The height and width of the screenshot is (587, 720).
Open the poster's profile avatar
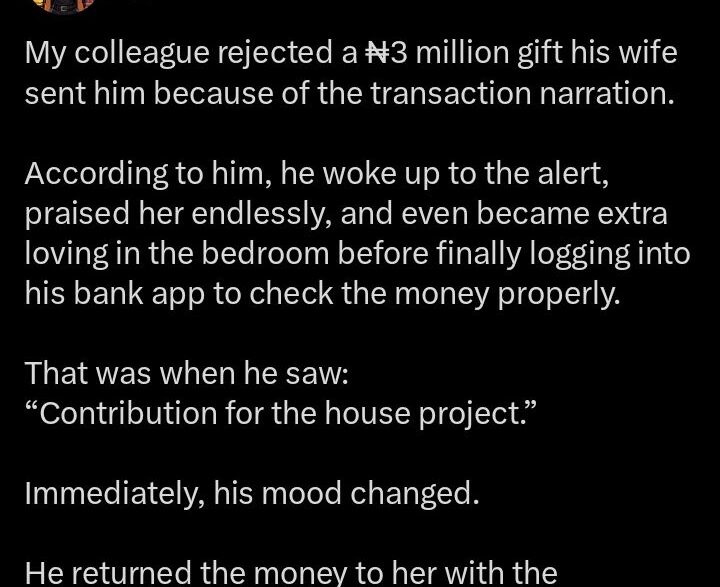[64, 6]
